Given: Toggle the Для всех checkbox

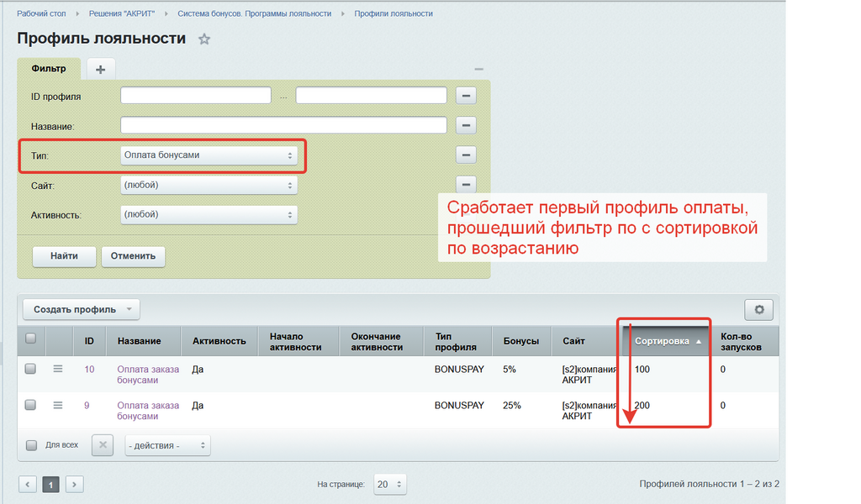Looking at the screenshot, I should coord(32,445).
